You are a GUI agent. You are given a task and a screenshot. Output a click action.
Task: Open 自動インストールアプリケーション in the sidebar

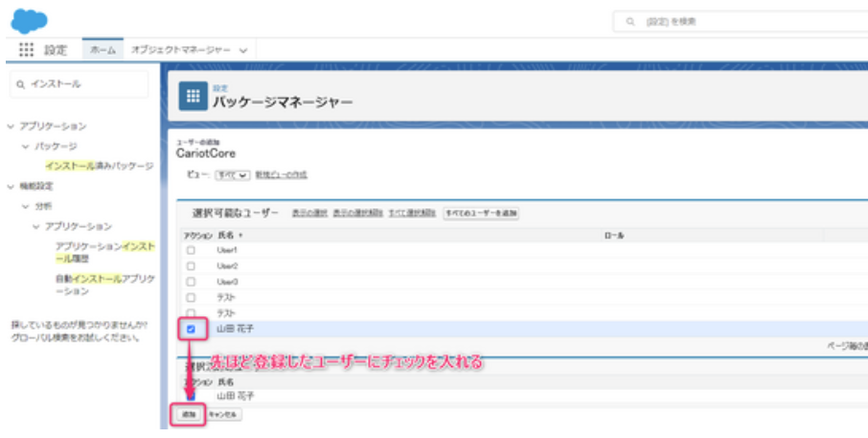(104, 285)
